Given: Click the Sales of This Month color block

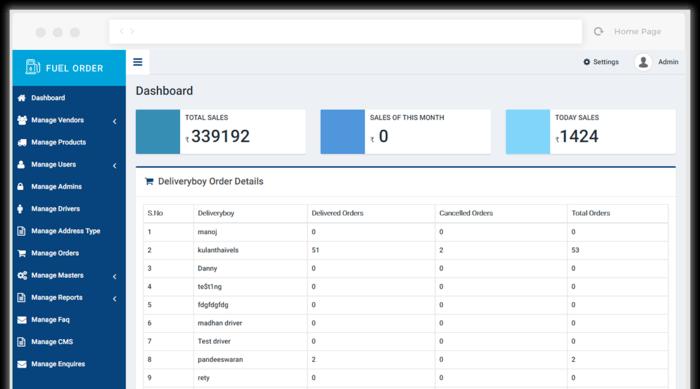Looking at the screenshot, I should click(x=343, y=132).
